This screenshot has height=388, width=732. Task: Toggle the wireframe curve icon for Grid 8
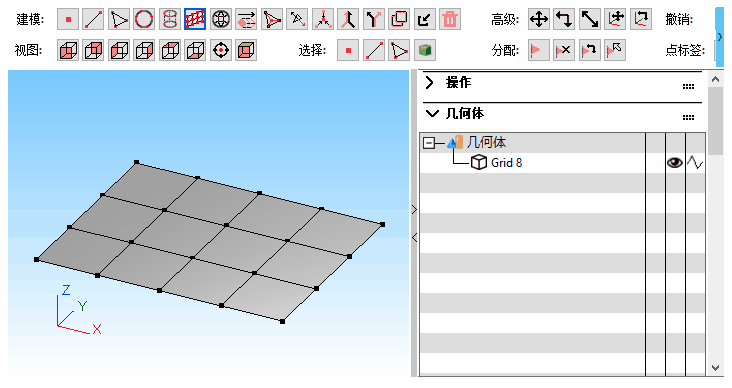point(695,162)
